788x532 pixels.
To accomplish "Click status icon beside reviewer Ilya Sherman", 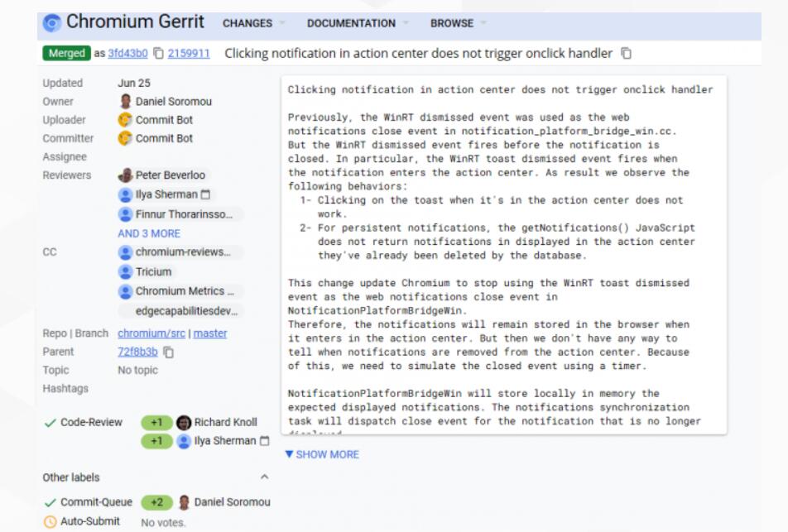I will [205, 194].
